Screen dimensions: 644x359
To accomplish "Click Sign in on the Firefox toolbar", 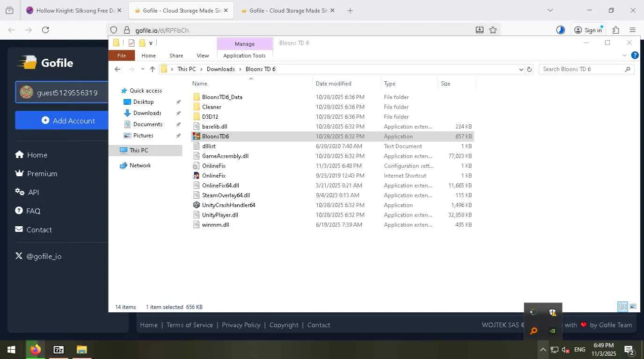I will tap(588, 30).
